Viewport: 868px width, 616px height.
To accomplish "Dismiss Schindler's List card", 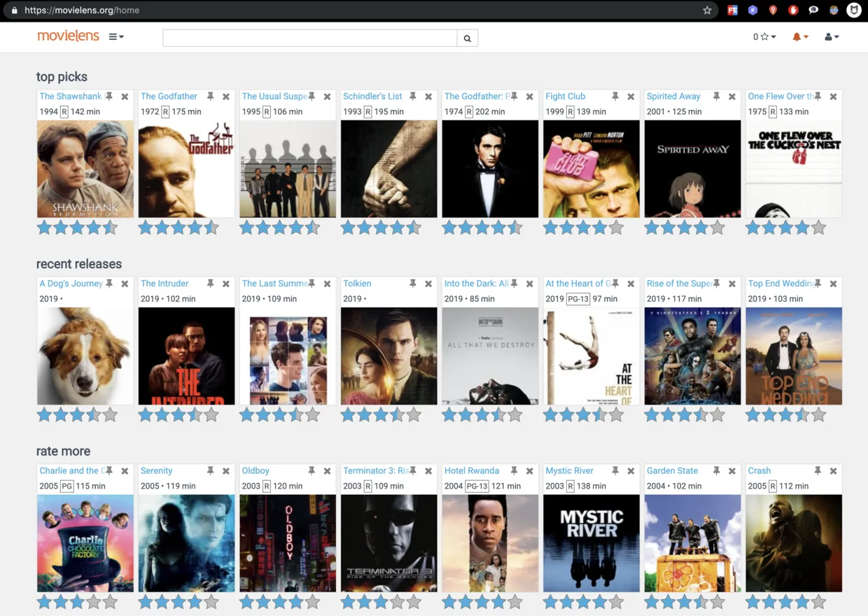I will [x=428, y=97].
